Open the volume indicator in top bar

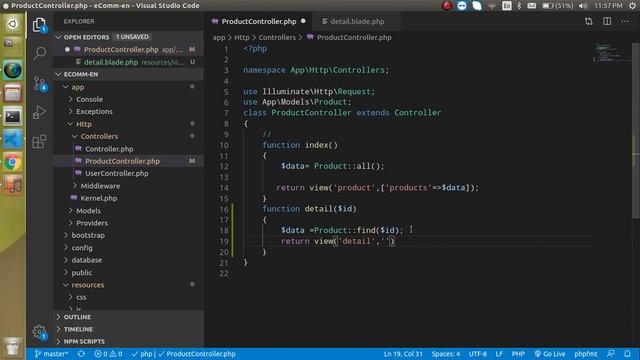[x=583, y=6]
